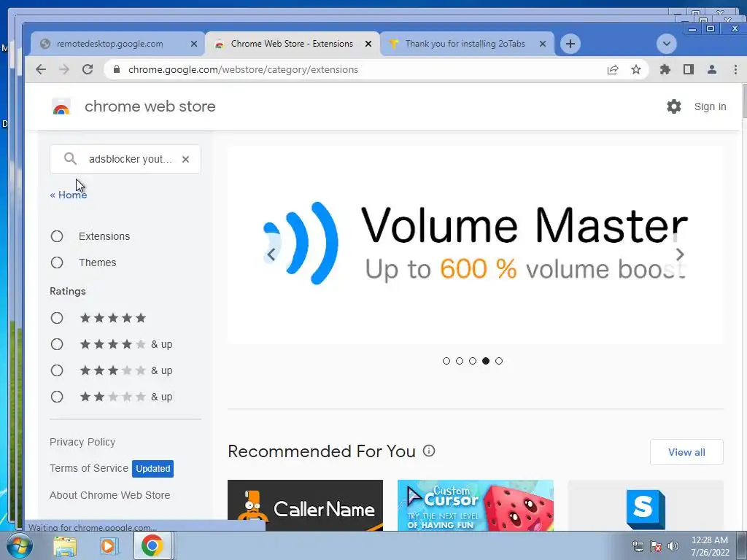Clear the search box text

click(186, 159)
